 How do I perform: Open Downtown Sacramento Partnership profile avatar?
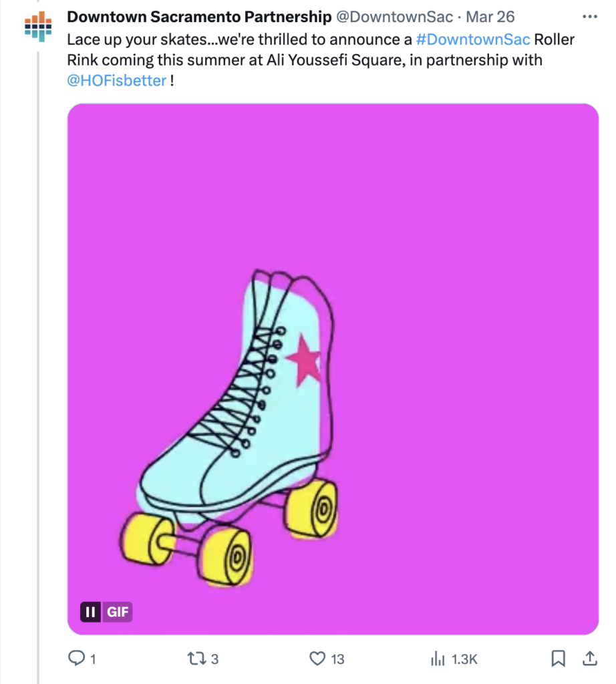pyautogui.click(x=38, y=27)
